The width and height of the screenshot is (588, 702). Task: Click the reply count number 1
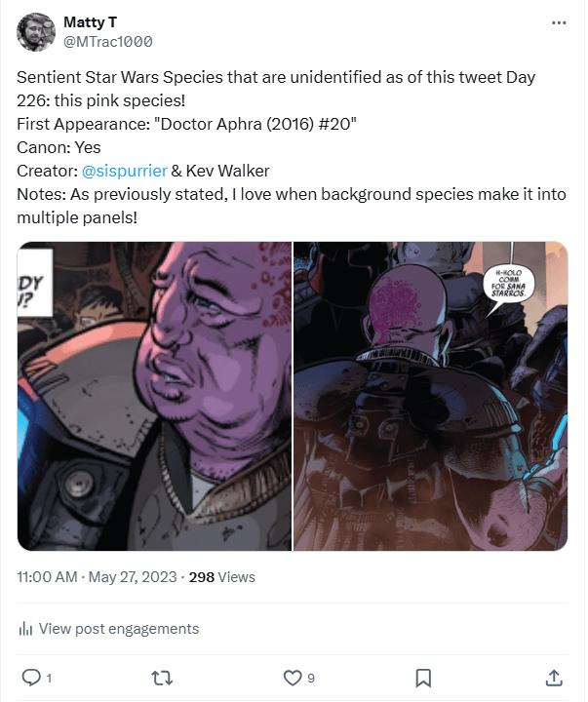click(49, 678)
